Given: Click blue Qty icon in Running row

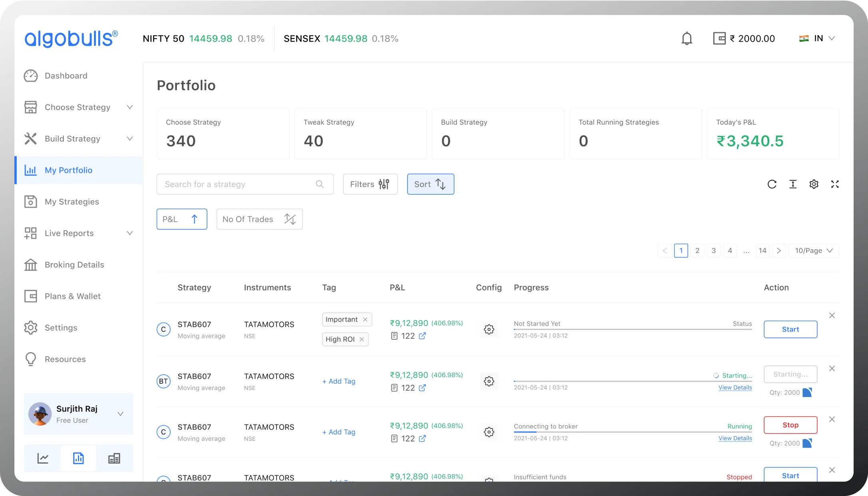Looking at the screenshot, I should 807,443.
